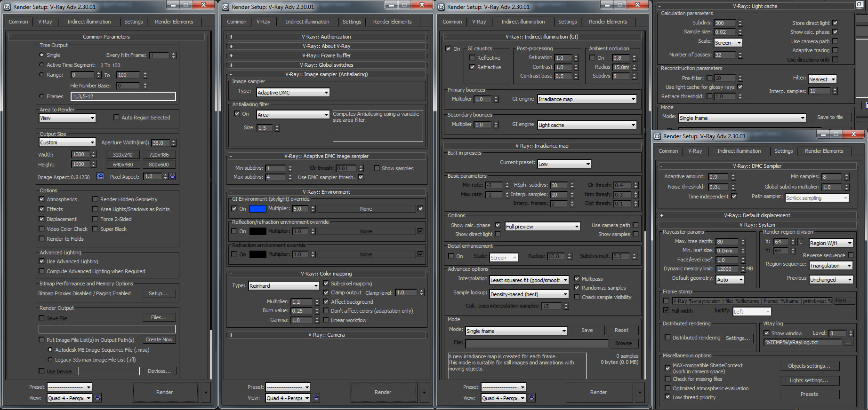Expand the V-Ray:: Frame buffer rollout
The image size is (868, 410).
click(x=326, y=55)
